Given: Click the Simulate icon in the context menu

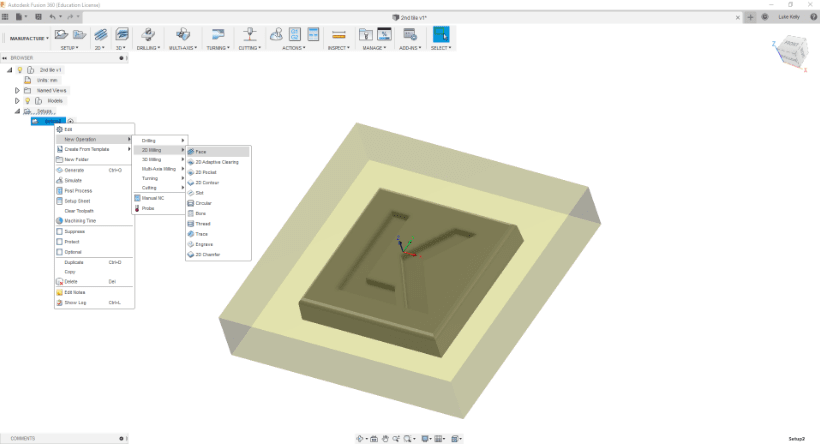Looking at the screenshot, I should [59, 180].
